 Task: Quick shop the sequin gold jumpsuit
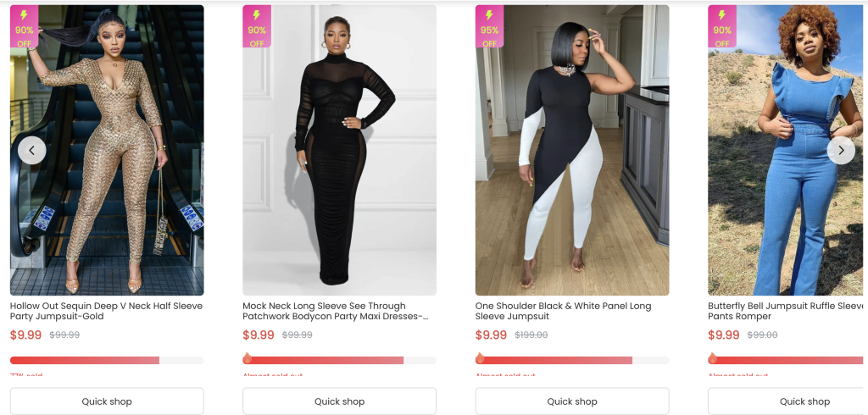click(x=107, y=401)
